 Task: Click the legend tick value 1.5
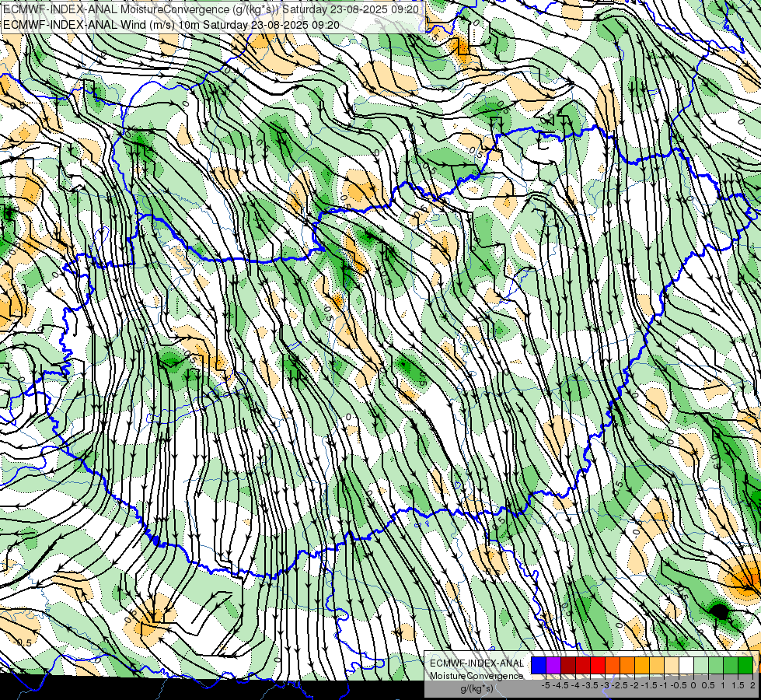coord(738,685)
